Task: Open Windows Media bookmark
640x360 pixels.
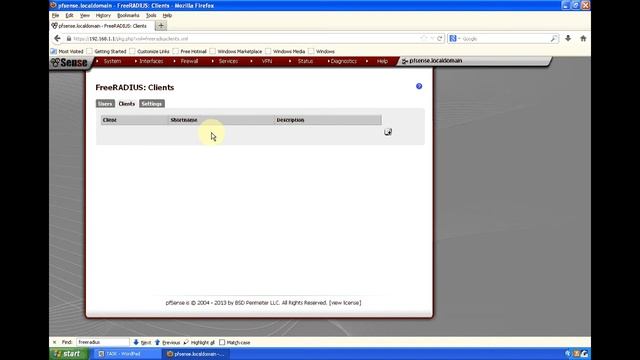Action: pyautogui.click(x=285, y=51)
